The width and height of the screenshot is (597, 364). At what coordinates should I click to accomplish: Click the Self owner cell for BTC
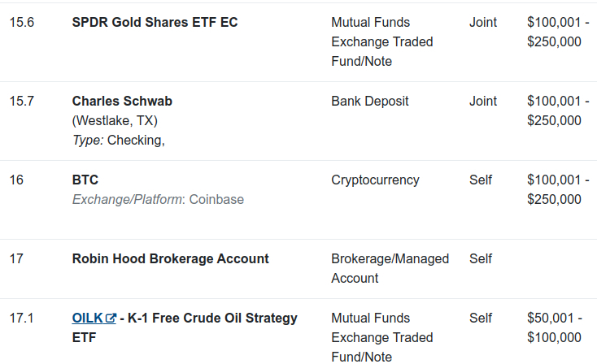click(x=481, y=180)
